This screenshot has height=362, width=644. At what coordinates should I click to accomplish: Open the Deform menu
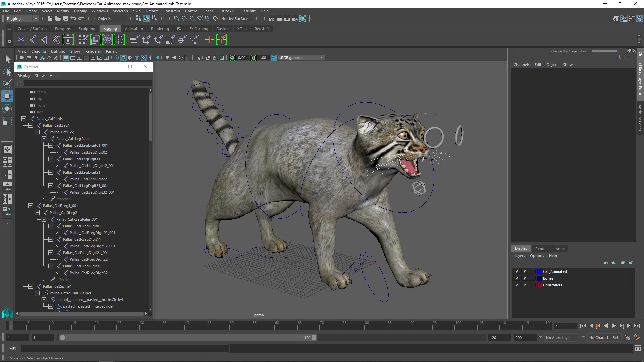pos(152,11)
